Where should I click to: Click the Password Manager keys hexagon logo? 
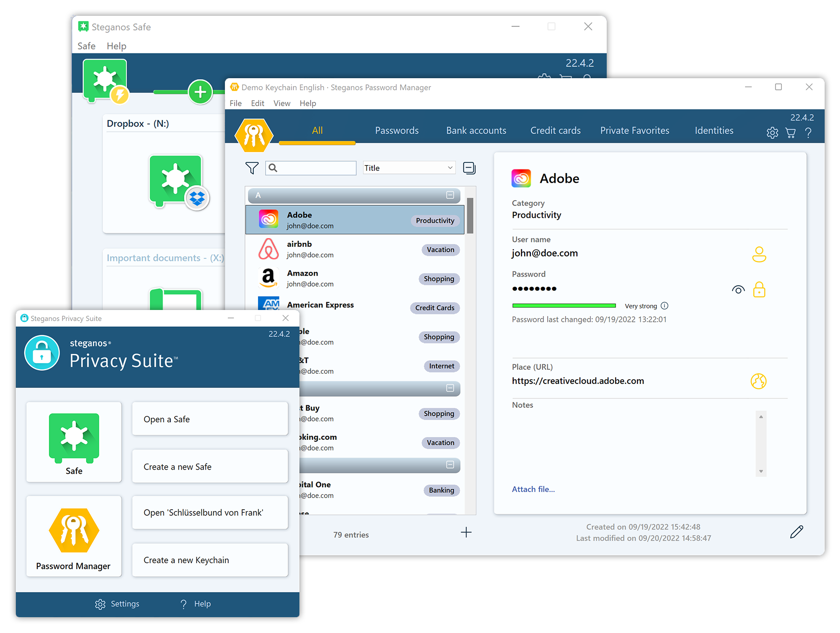(x=254, y=135)
